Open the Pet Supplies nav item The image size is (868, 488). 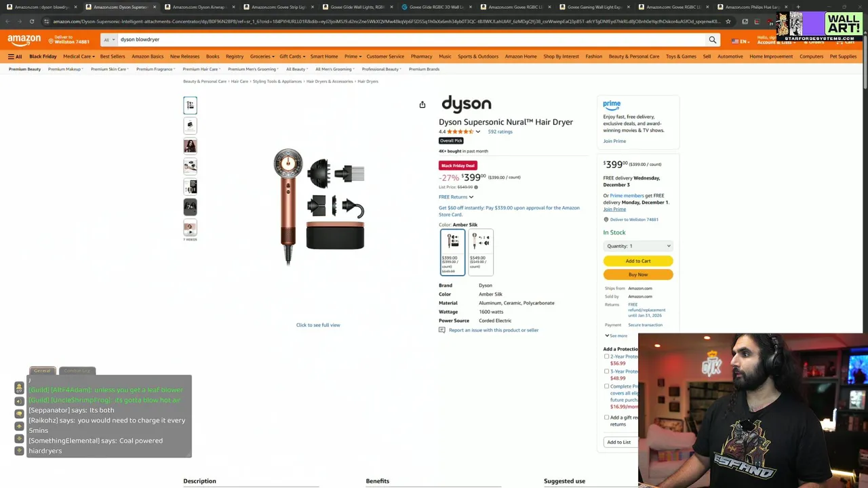(843, 56)
